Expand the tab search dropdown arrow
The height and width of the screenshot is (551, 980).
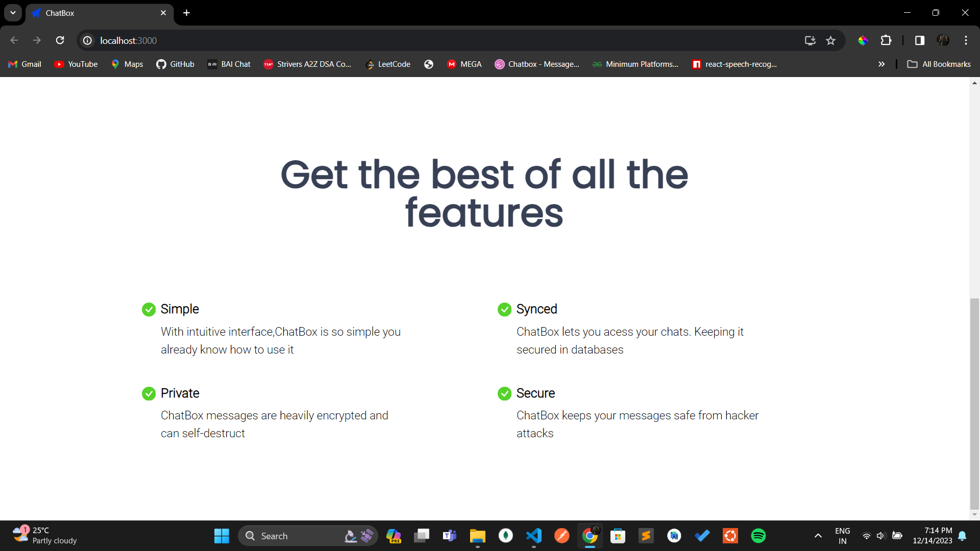click(13, 13)
